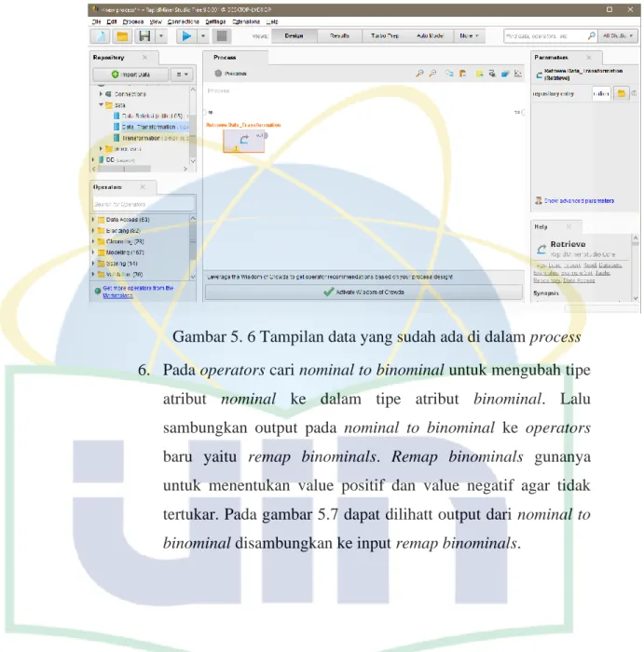This screenshot has width=644, height=652.
Task: Open the Connections menu
Action: coord(184,21)
